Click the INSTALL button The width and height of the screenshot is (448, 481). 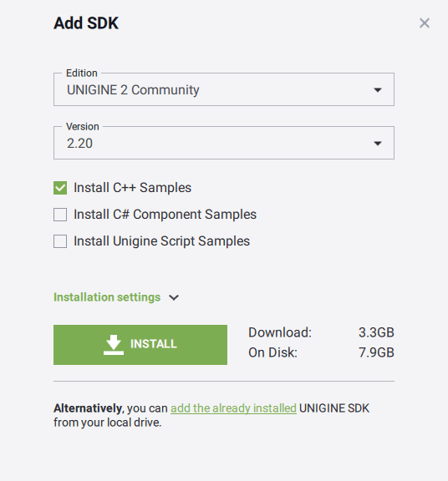(x=140, y=345)
